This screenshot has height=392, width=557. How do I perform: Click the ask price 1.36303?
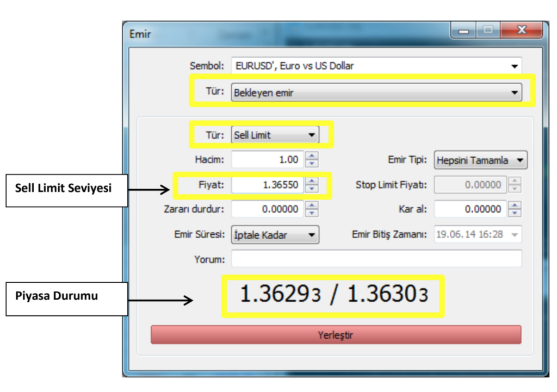(387, 294)
